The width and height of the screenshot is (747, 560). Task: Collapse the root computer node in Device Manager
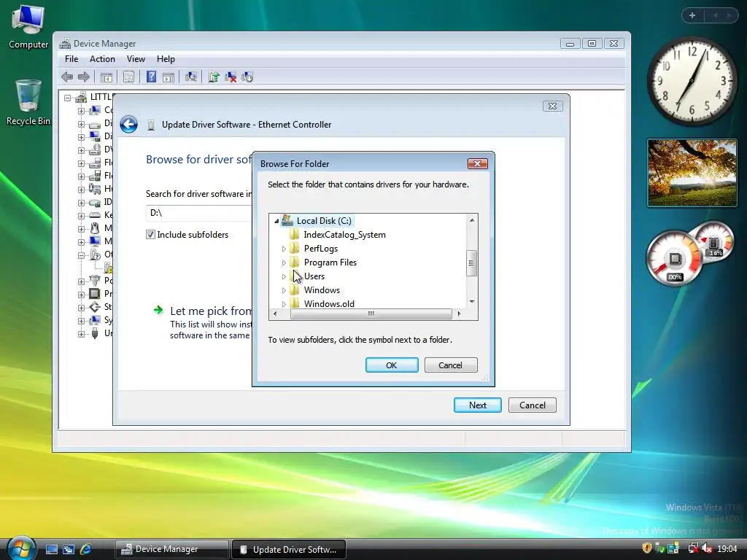68,98
